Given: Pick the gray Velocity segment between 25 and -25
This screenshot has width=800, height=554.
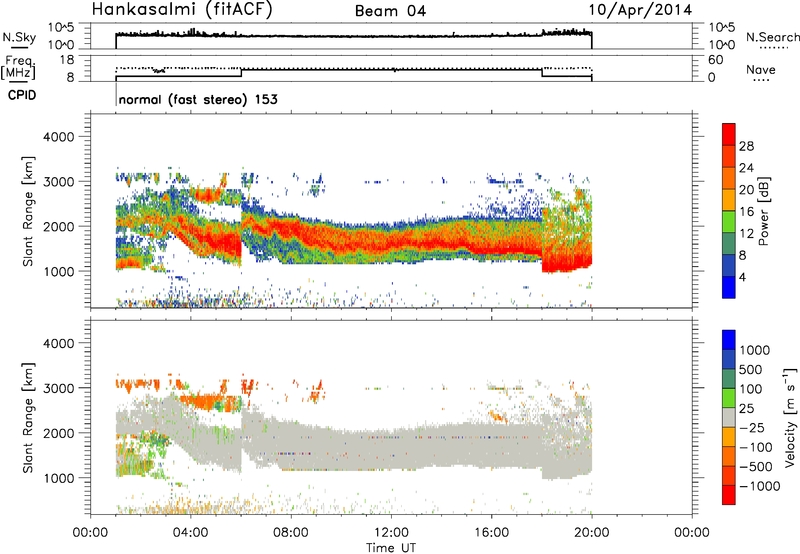Looking at the screenshot, I should [729, 417].
